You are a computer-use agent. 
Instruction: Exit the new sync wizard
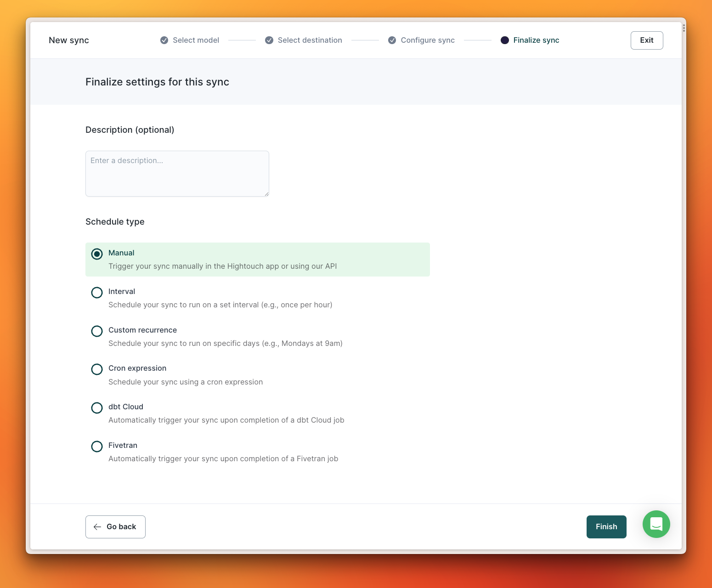[x=647, y=40]
